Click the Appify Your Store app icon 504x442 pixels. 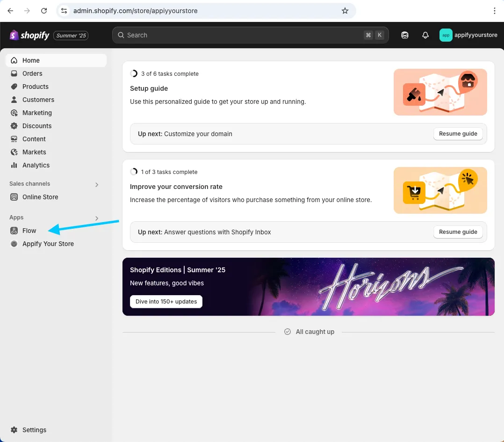[14, 244]
